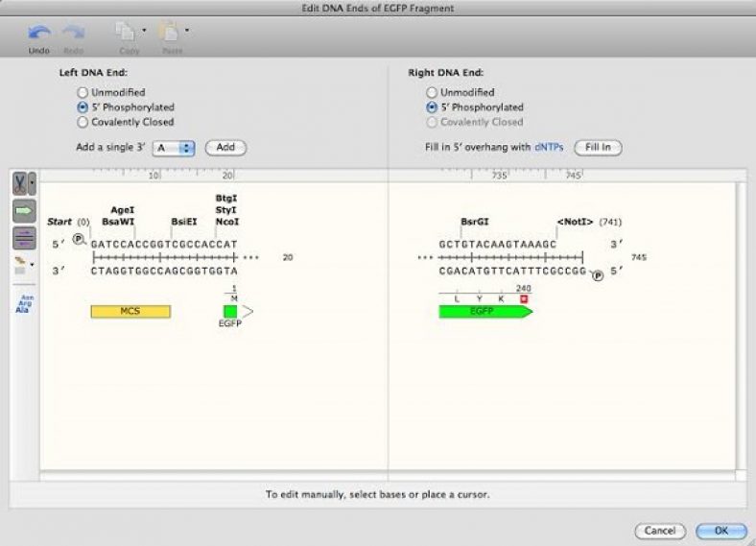This screenshot has height=546, width=756.
Task: Click the StyI enzyme label
Action: 226,210
